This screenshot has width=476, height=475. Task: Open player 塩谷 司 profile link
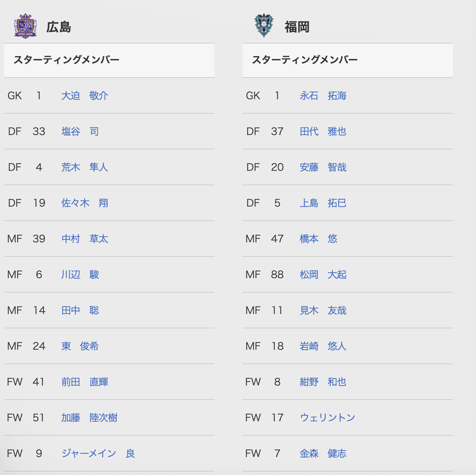pyautogui.click(x=80, y=131)
